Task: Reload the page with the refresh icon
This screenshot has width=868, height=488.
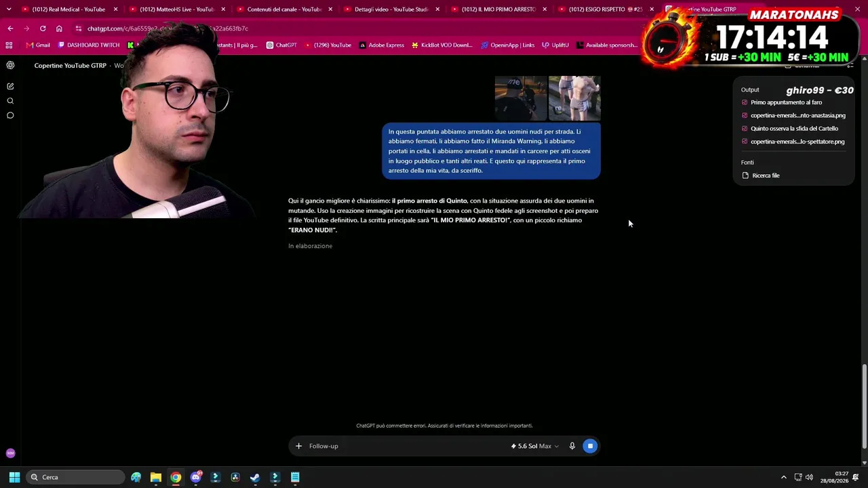Action: tap(43, 28)
